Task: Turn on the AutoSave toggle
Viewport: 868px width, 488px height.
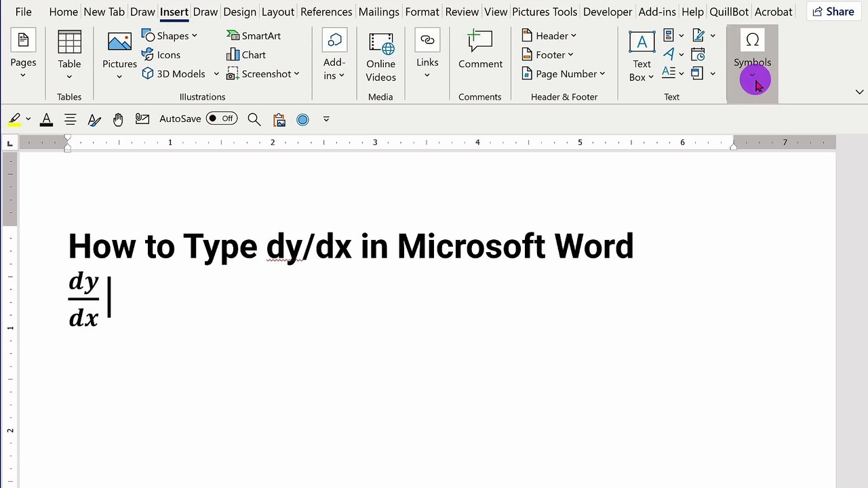Action: (222, 119)
